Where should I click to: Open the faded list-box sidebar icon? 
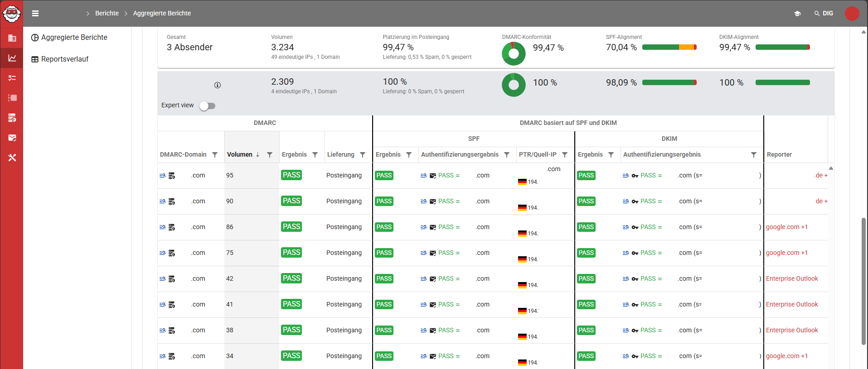12,98
